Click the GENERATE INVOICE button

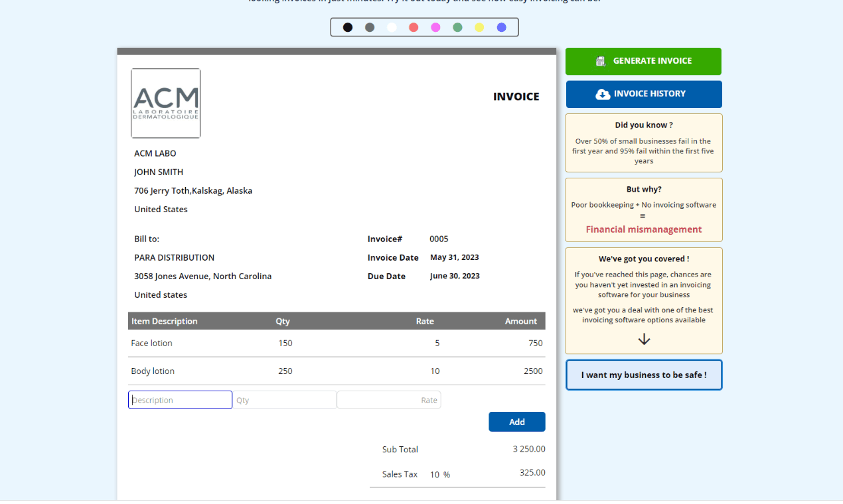[x=643, y=61]
